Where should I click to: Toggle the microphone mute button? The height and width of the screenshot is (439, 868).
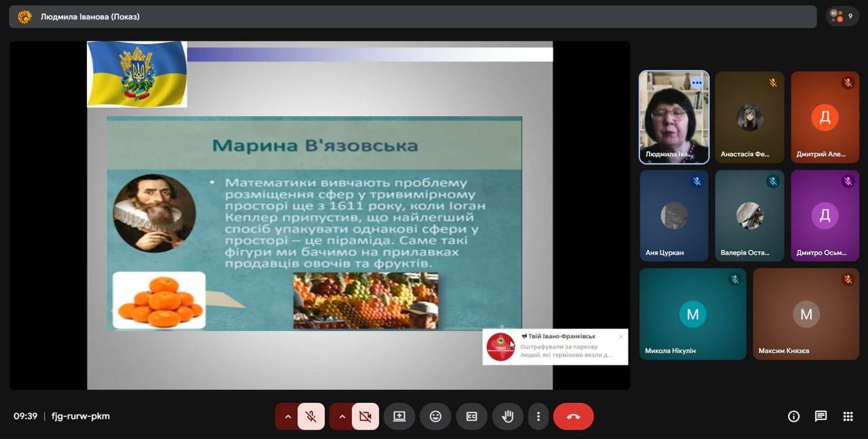[x=311, y=417]
